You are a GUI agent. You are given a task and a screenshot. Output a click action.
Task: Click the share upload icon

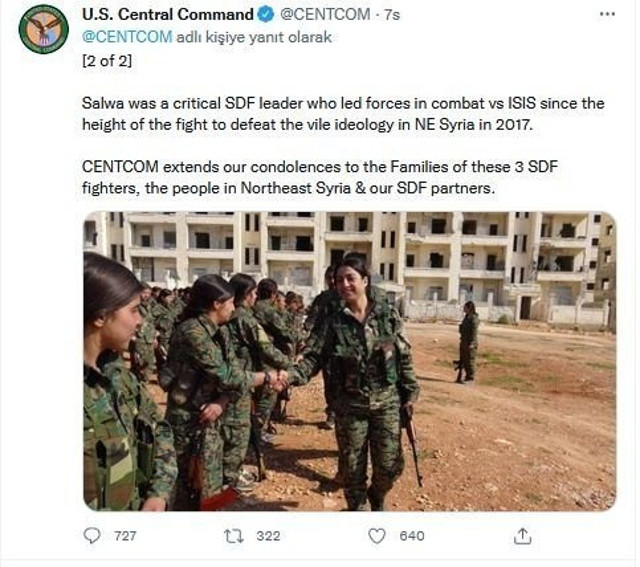(x=522, y=536)
